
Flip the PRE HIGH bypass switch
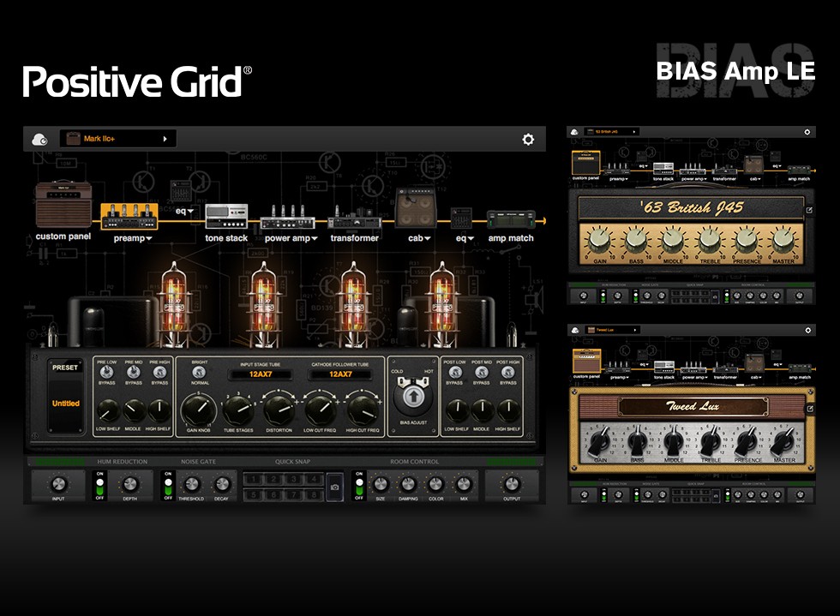[x=159, y=372]
